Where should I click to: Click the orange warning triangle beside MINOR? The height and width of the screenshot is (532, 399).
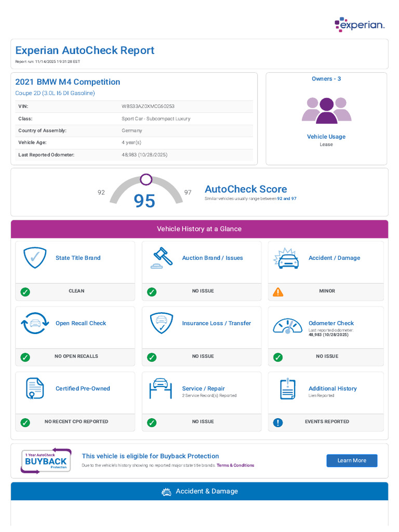click(278, 292)
